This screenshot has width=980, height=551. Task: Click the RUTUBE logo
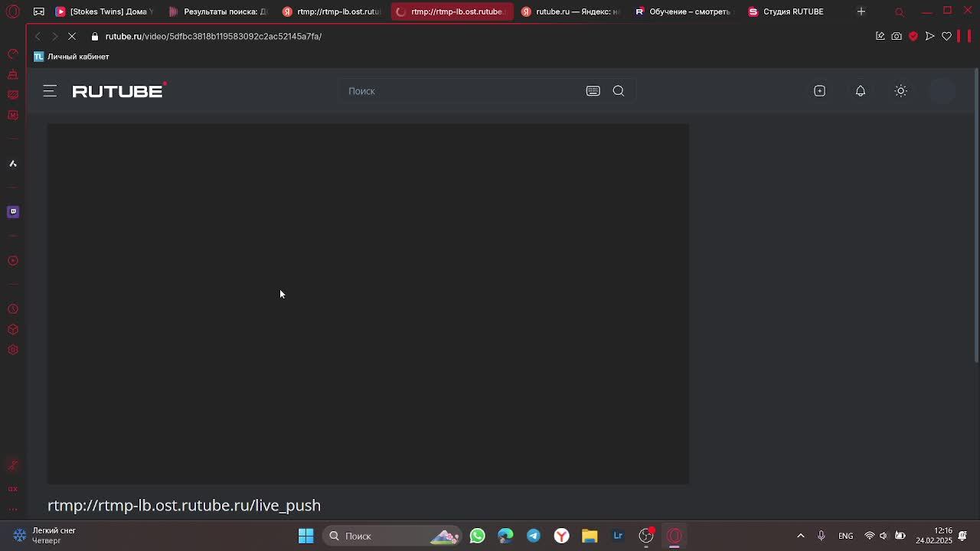[x=119, y=90]
